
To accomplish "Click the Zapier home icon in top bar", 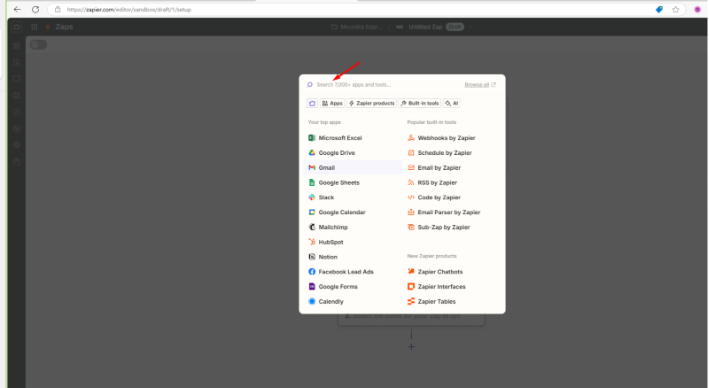I will pos(17,27).
